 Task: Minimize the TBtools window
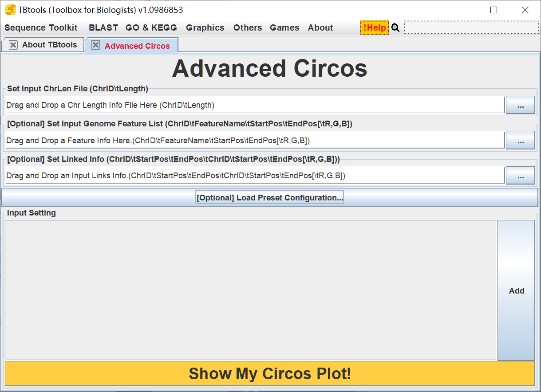point(463,10)
